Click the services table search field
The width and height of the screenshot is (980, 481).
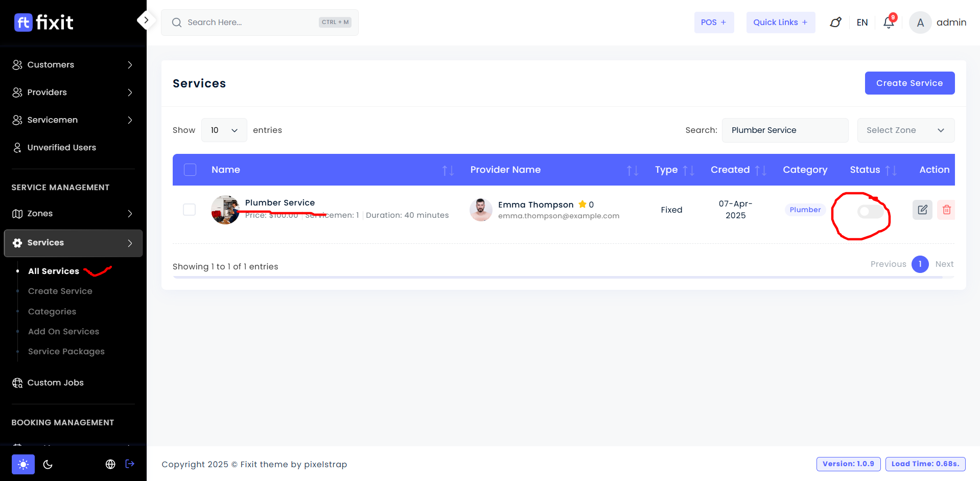(784, 130)
